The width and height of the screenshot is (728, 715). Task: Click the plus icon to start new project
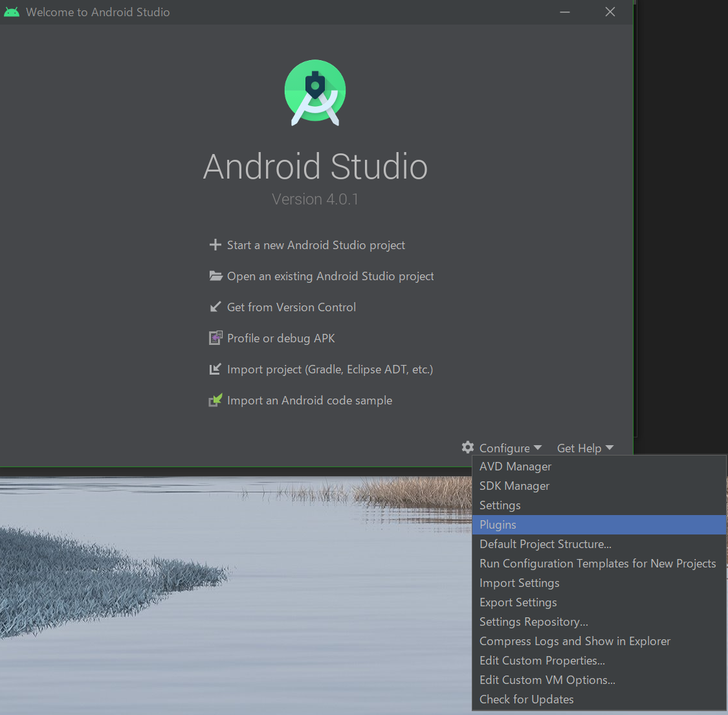pos(215,245)
